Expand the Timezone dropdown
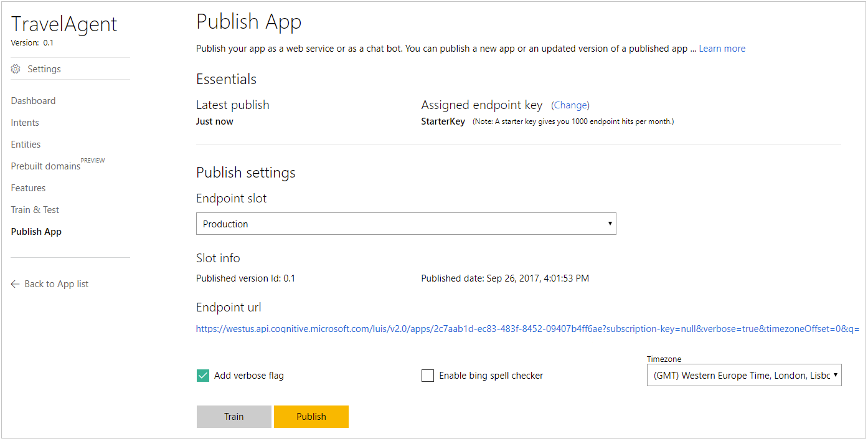The width and height of the screenshot is (868, 441). click(744, 376)
